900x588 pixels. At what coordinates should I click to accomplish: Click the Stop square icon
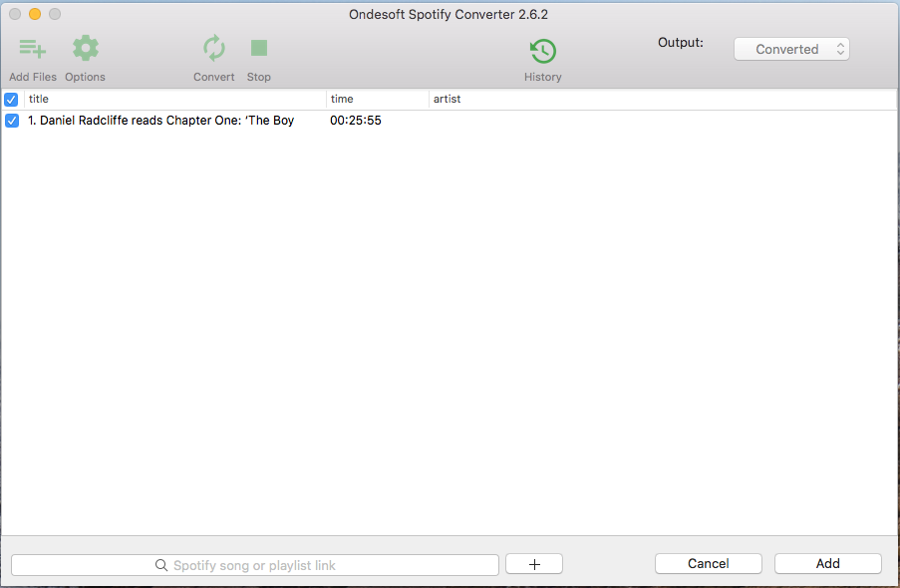(259, 48)
